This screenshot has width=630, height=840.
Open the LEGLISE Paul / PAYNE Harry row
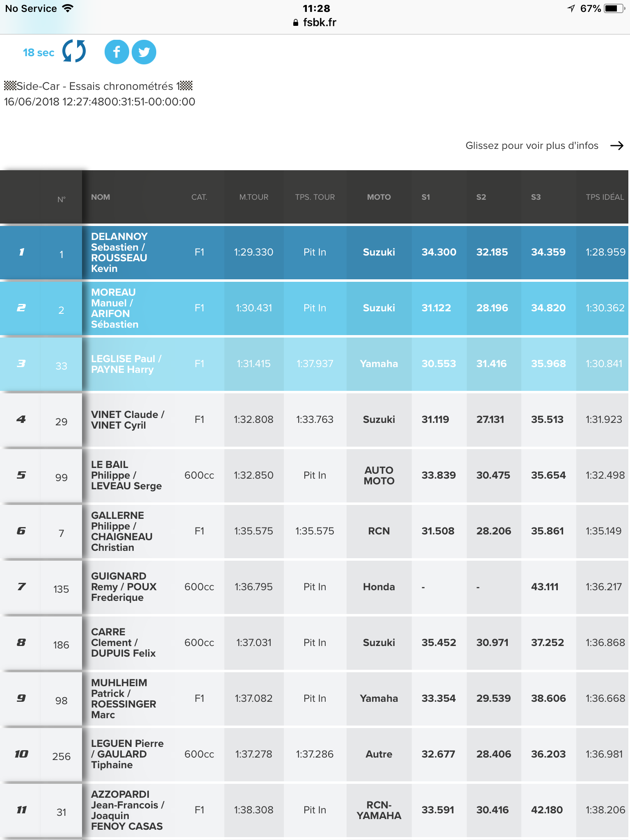[315, 364]
